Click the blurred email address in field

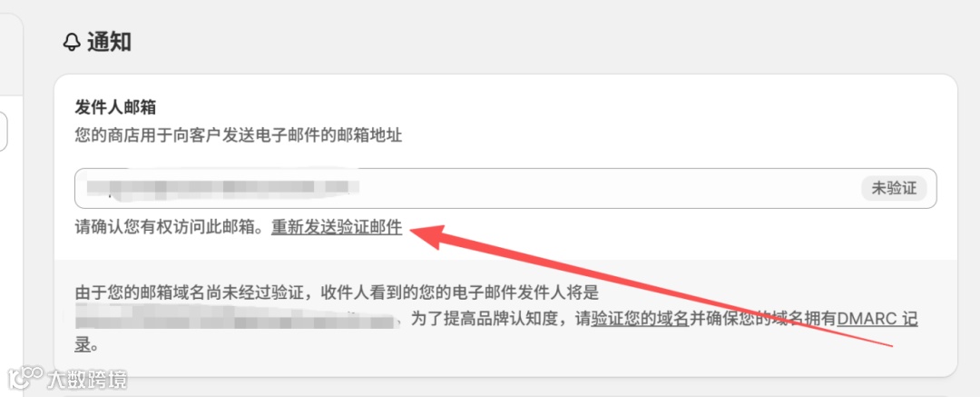click(222, 186)
